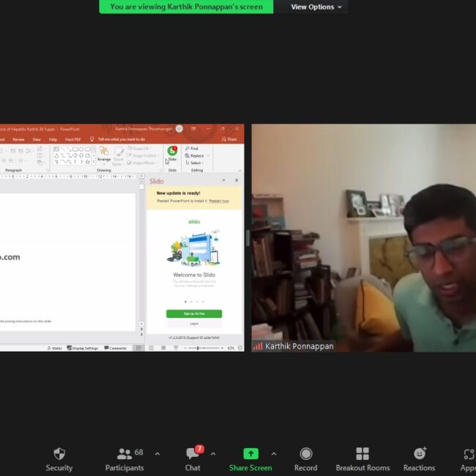Click the Restart now link
The width and height of the screenshot is (476, 476).
coord(219,201)
